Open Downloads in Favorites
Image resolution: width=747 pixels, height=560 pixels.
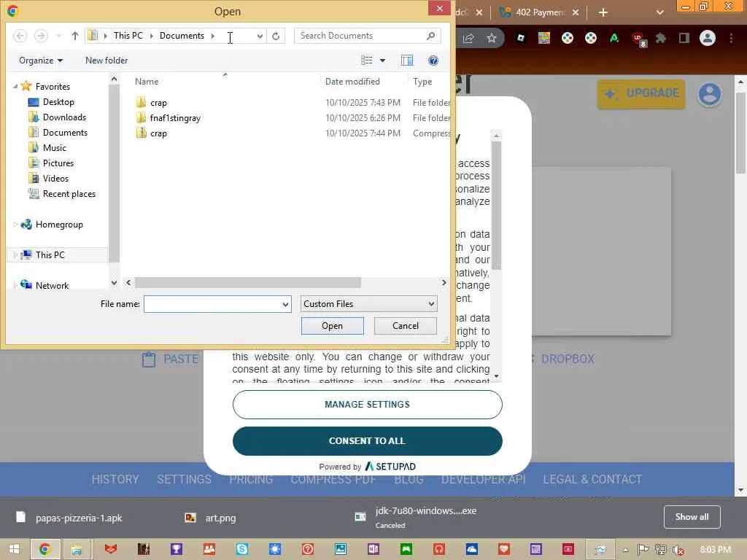64,117
